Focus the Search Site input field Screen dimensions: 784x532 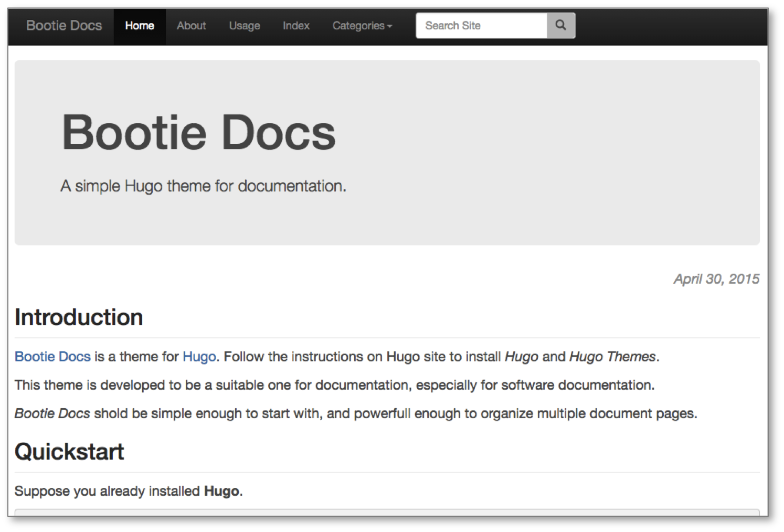coord(482,25)
